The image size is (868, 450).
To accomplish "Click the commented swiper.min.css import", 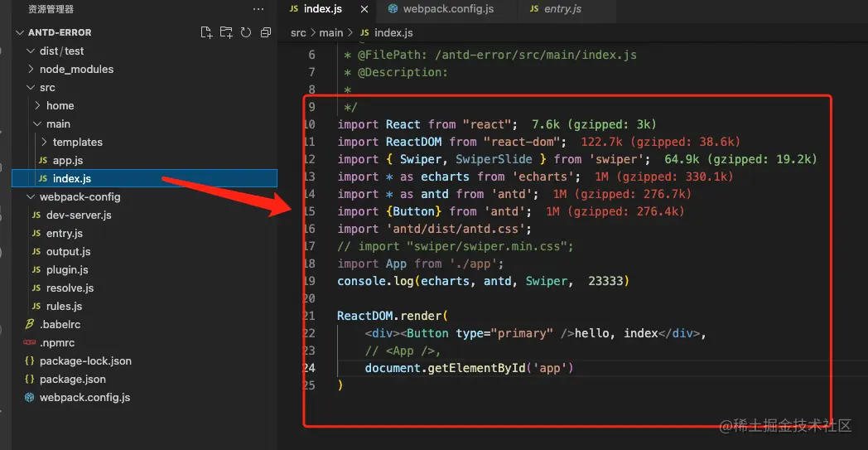I will click(x=455, y=246).
